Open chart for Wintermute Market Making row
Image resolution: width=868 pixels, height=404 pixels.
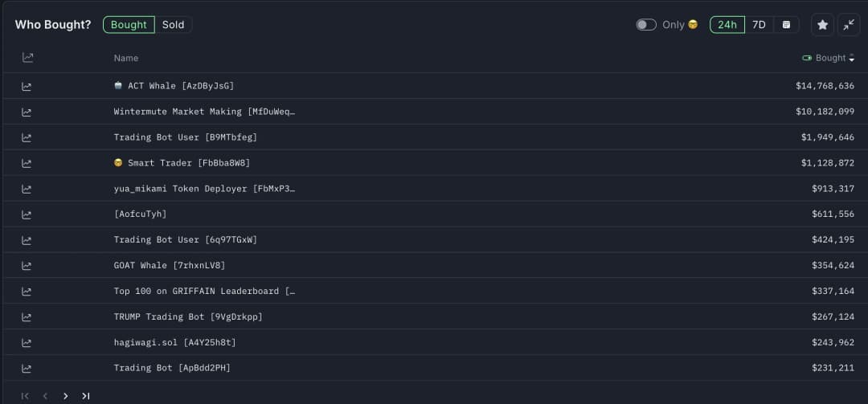[27, 112]
